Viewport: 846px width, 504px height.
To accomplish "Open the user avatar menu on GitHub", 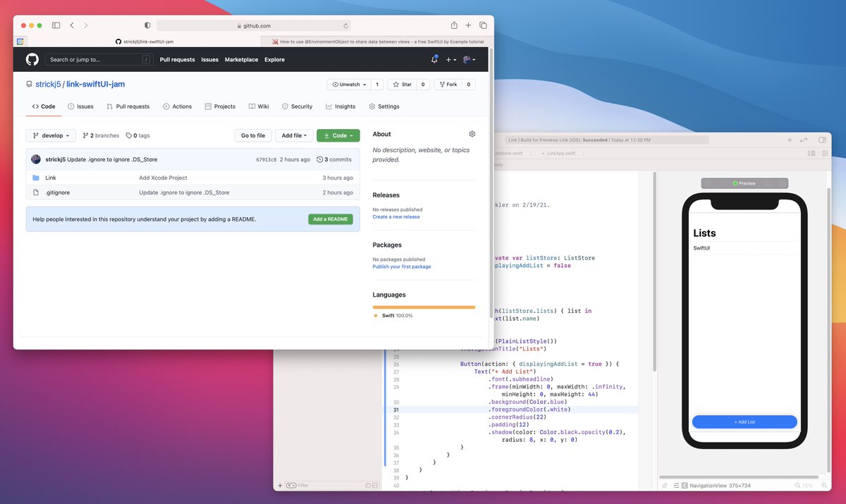I will click(x=469, y=60).
